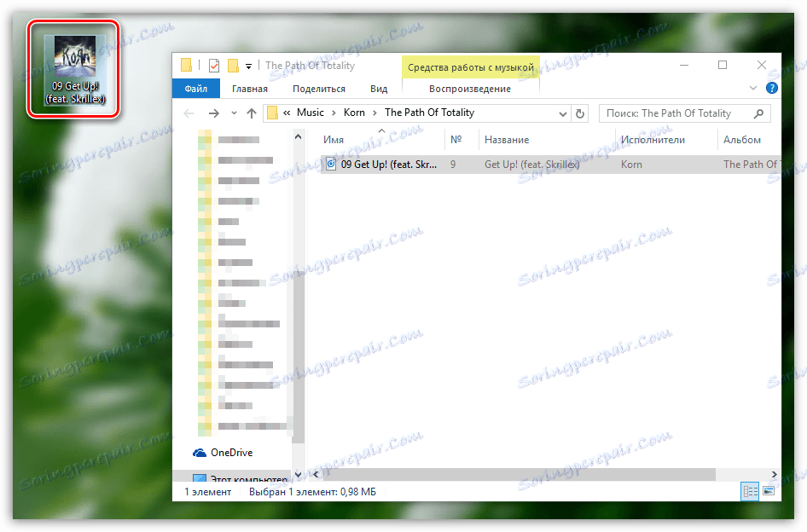Click the album cell The Path Of
807x532 pixels.
(x=752, y=165)
